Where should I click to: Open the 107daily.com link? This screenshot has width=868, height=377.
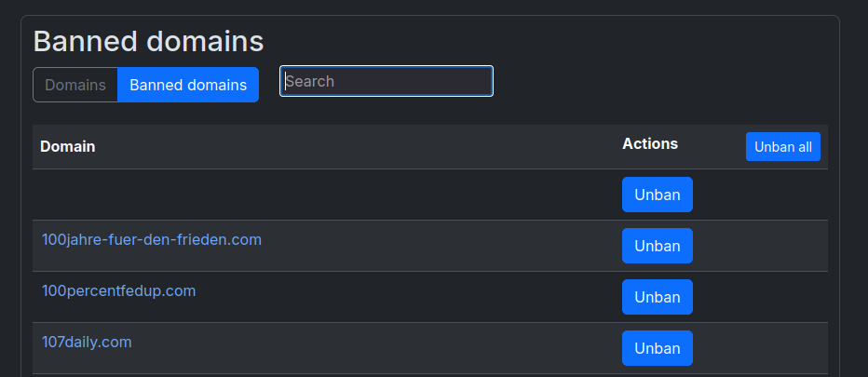[x=87, y=343]
